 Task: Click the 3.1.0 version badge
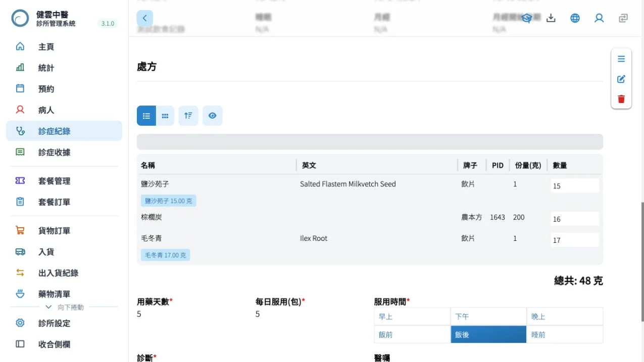pos(108,23)
